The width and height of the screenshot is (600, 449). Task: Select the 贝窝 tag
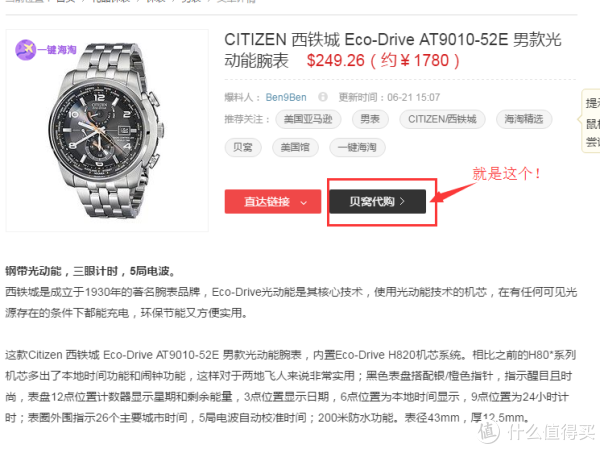pyautogui.click(x=243, y=147)
